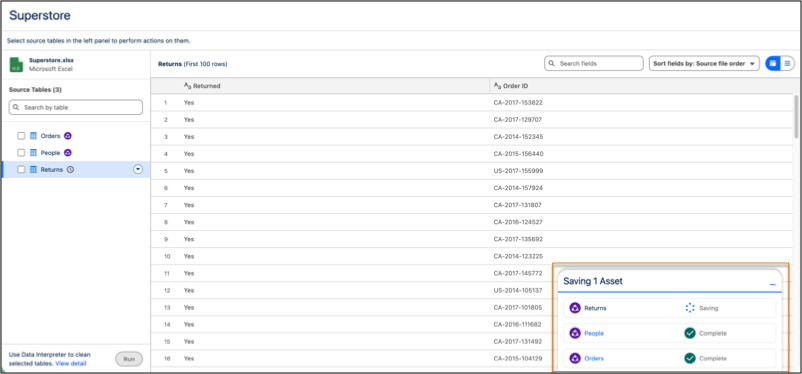Screen dimensions: 802x374
Task: Open the Sort fields by dropdown
Action: point(704,64)
